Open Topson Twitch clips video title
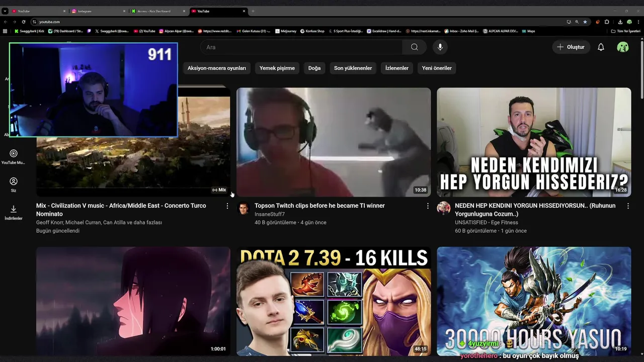644x362 pixels. pyautogui.click(x=319, y=206)
